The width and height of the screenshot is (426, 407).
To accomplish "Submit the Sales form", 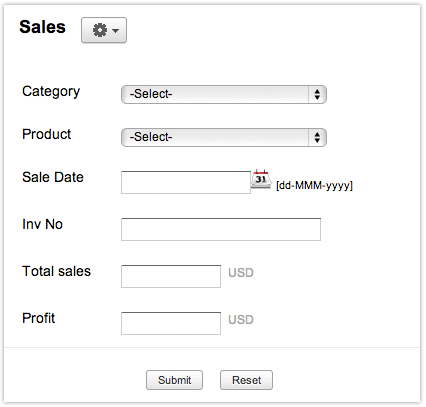I will [174, 380].
